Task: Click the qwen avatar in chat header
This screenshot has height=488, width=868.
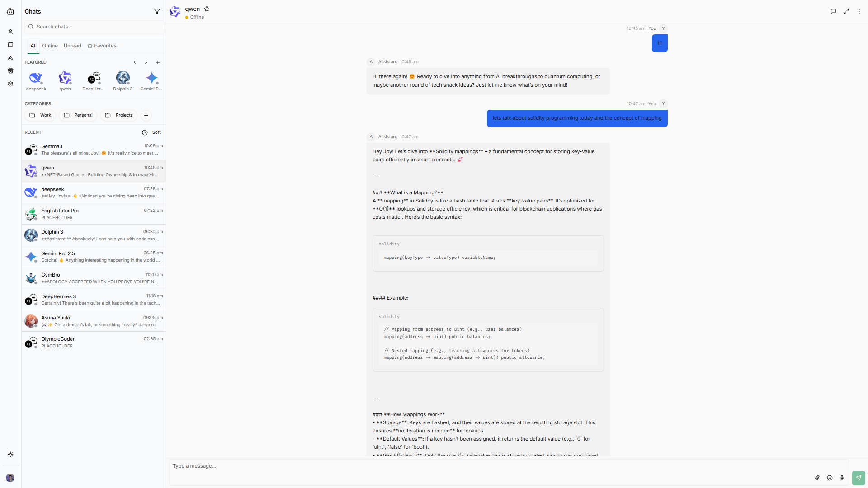Action: (175, 12)
